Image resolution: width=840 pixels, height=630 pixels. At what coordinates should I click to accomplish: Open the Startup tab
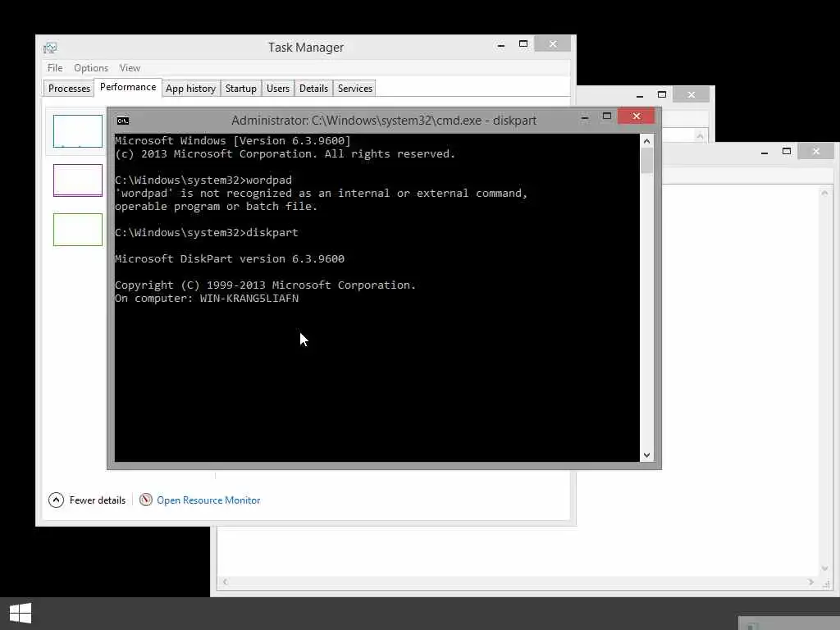click(241, 89)
